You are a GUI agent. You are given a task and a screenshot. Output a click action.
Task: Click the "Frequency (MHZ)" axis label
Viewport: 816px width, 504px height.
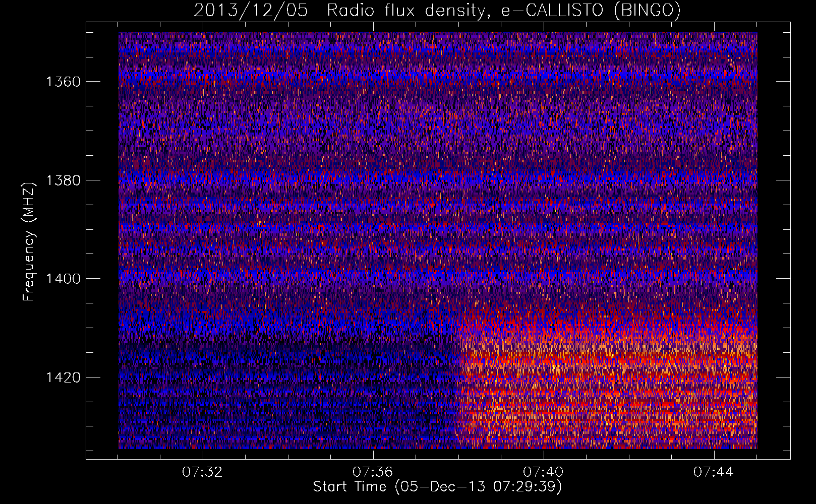click(29, 242)
